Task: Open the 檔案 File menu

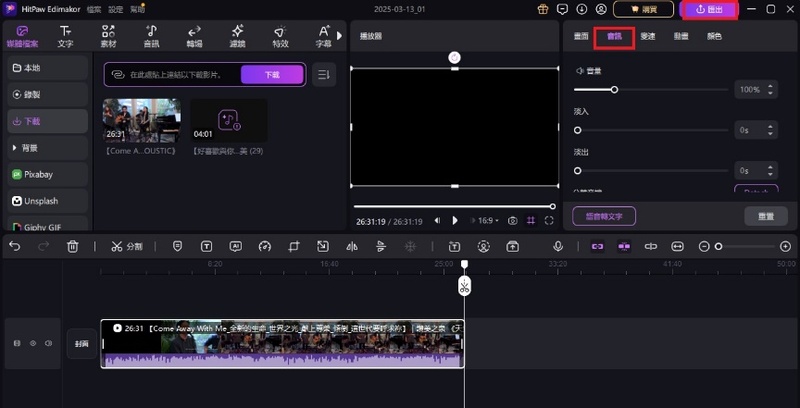Action: [x=94, y=9]
